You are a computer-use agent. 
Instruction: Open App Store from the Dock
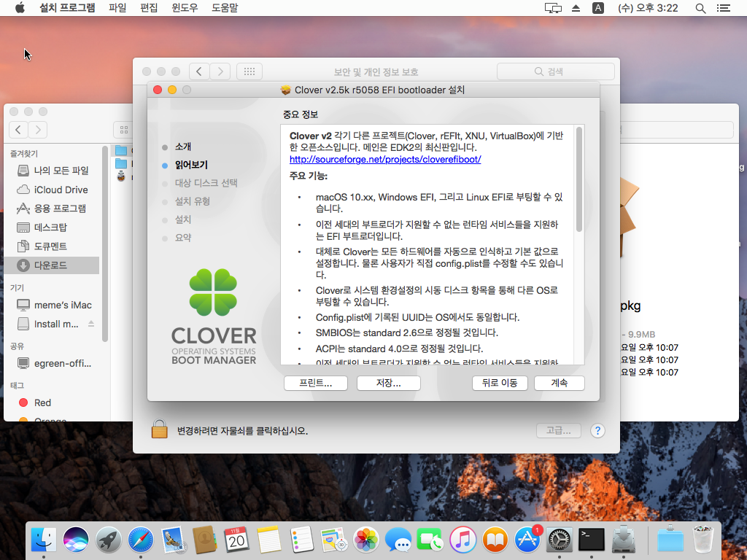(527, 540)
